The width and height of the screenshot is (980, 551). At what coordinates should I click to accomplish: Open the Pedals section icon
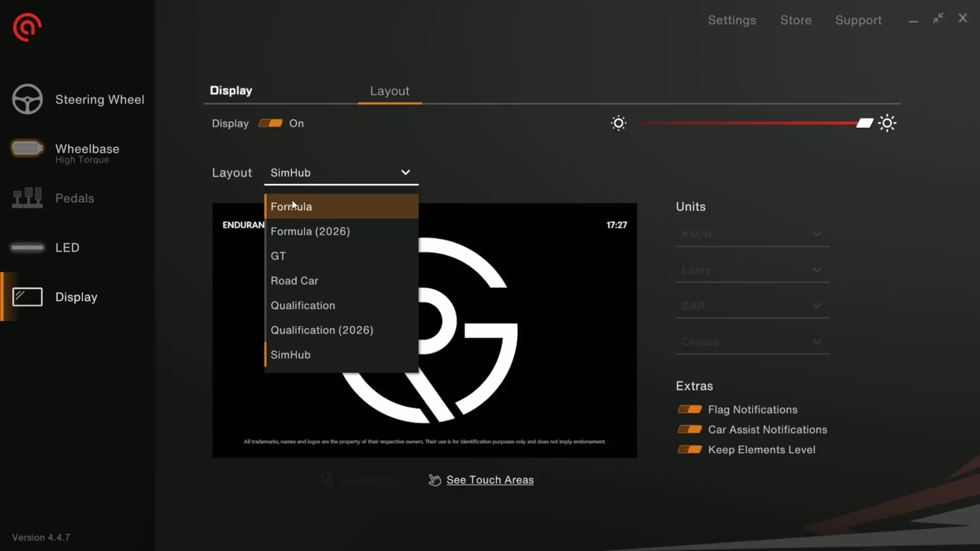pyautogui.click(x=27, y=198)
